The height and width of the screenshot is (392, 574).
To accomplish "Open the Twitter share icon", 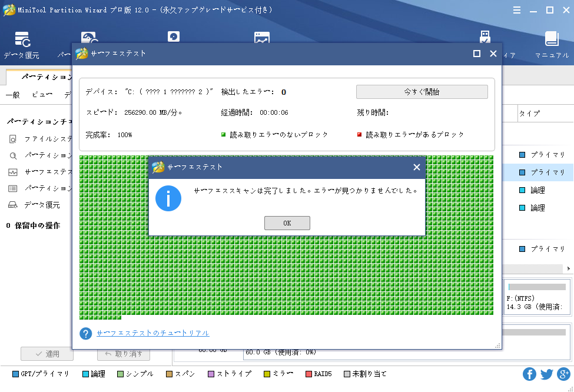I will pos(546,374).
